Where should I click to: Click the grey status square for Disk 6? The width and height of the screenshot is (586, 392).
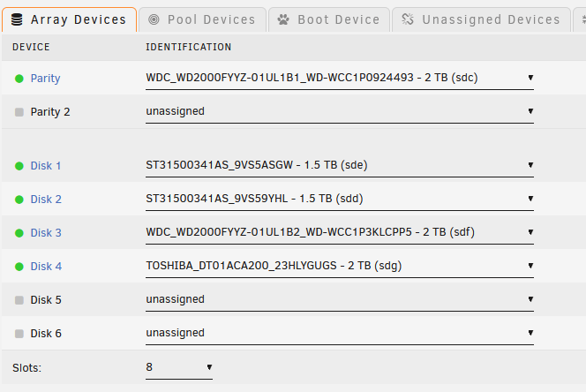pyautogui.click(x=19, y=334)
